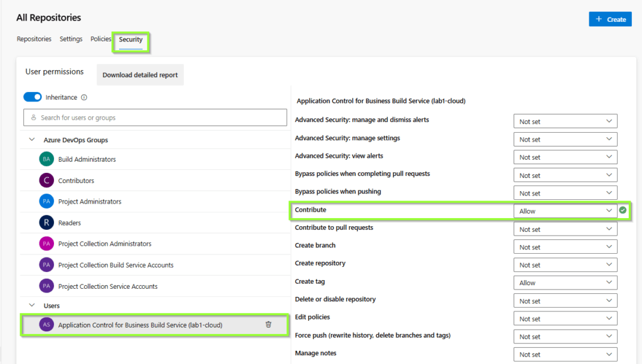
Task: Switch to the Policies tab
Action: 100,39
